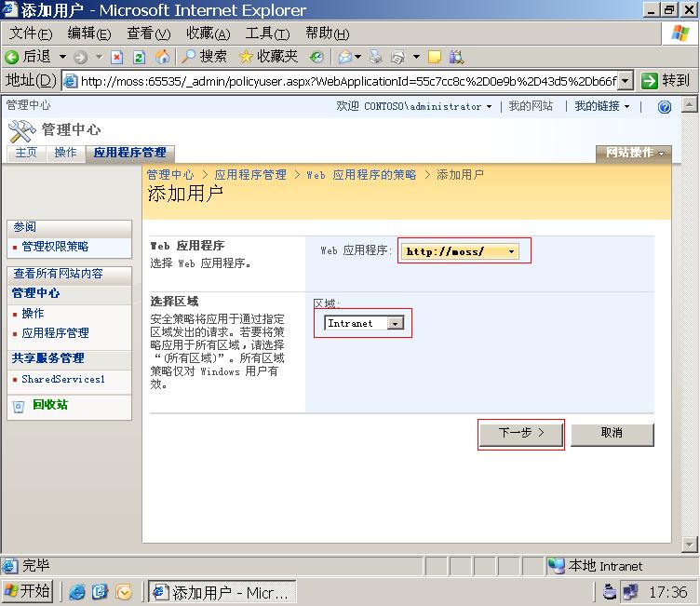Launch Internet Explorer from quick launch
The height and width of the screenshot is (606, 700).
click(x=76, y=592)
